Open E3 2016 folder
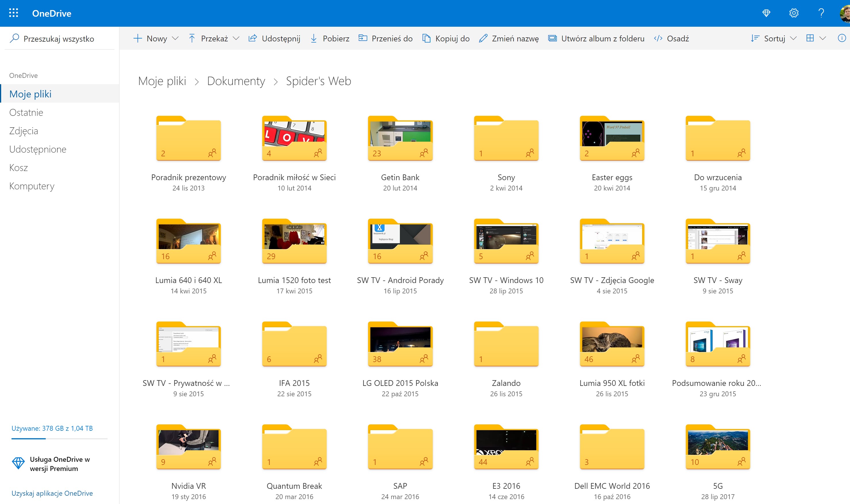850x504 pixels. click(506, 447)
